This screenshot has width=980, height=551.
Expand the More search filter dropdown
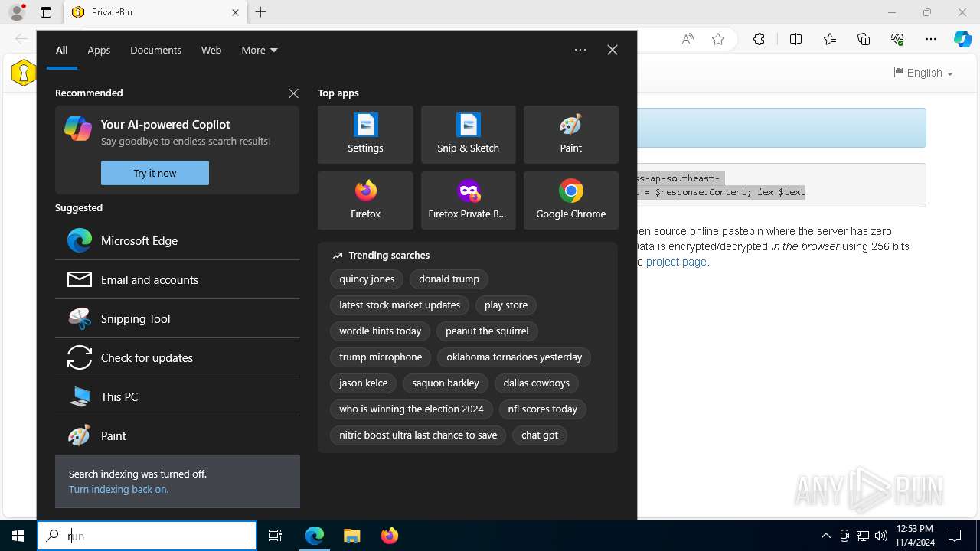coord(260,50)
